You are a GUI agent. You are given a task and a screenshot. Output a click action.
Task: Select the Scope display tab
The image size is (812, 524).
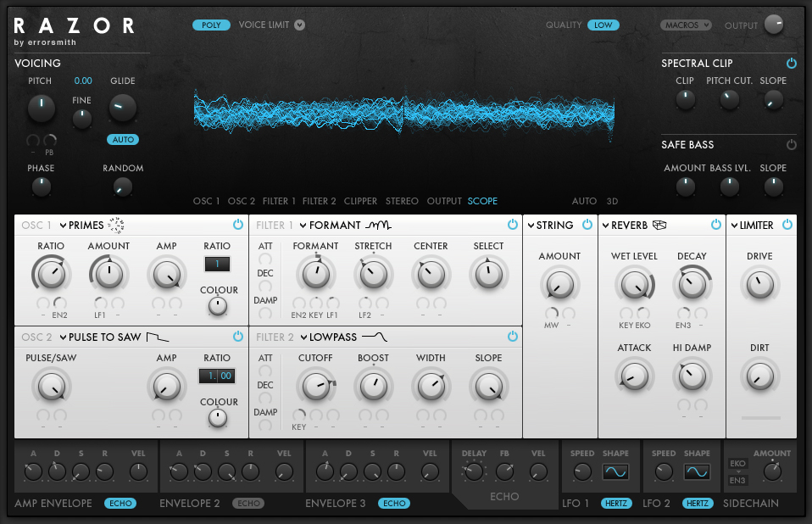(482, 201)
